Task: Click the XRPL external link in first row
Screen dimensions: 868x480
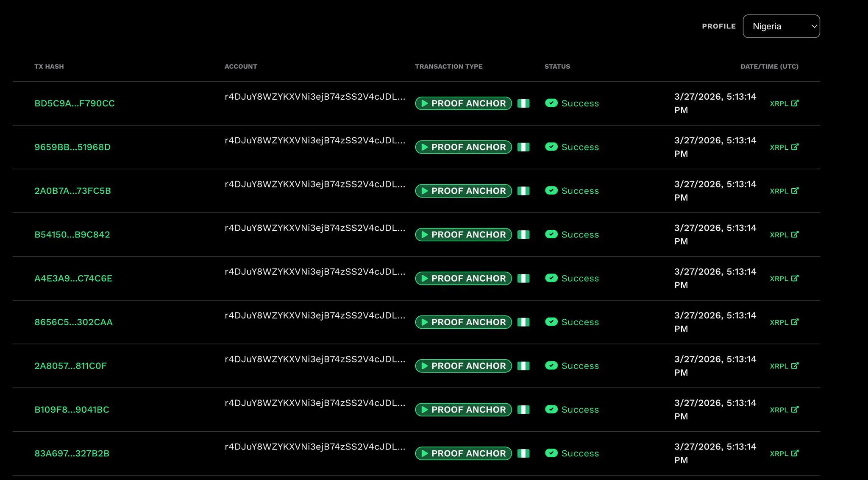Action: tap(784, 103)
